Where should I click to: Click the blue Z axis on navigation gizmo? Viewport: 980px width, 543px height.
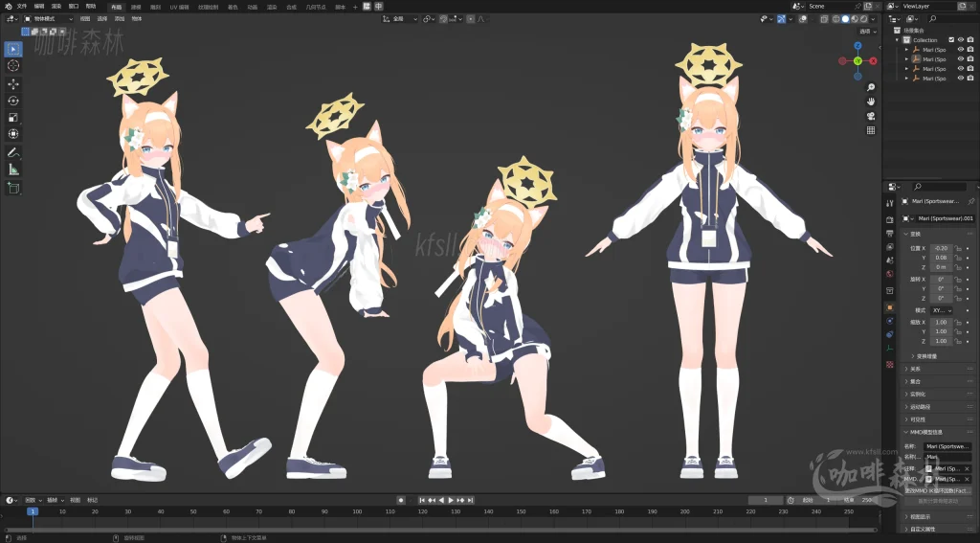857,46
